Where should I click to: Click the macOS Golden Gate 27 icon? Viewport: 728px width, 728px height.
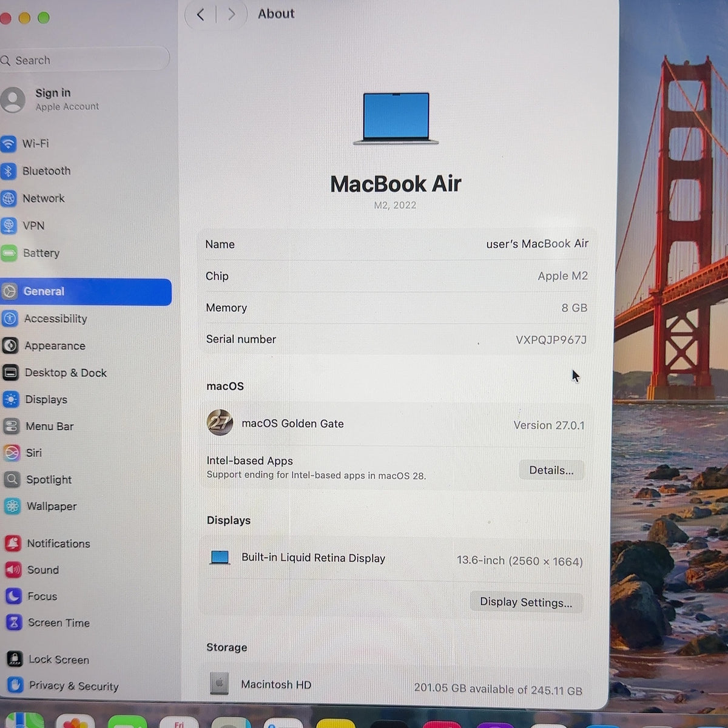point(220,423)
